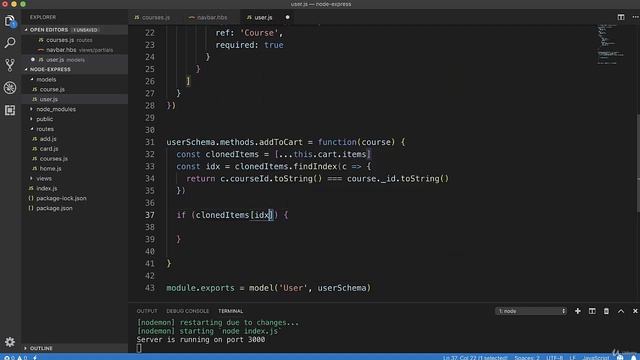
Task: Click 'findIndex' on line 33
Action: tap(315, 167)
